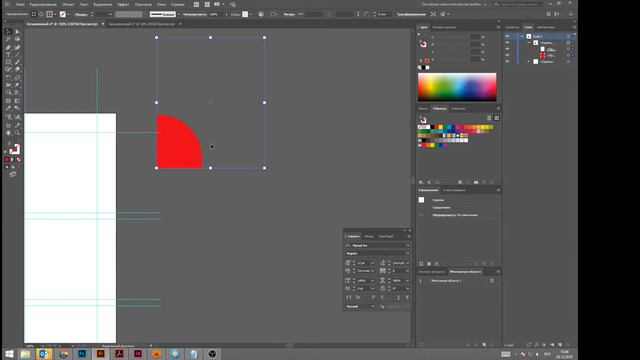Open the font family dropdown in Character panel
640x360 pixels.
(x=407, y=245)
